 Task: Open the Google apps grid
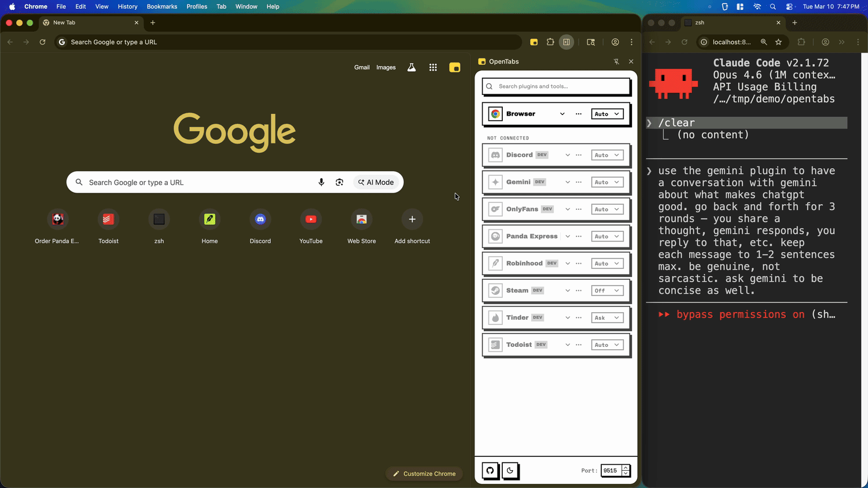[433, 68]
